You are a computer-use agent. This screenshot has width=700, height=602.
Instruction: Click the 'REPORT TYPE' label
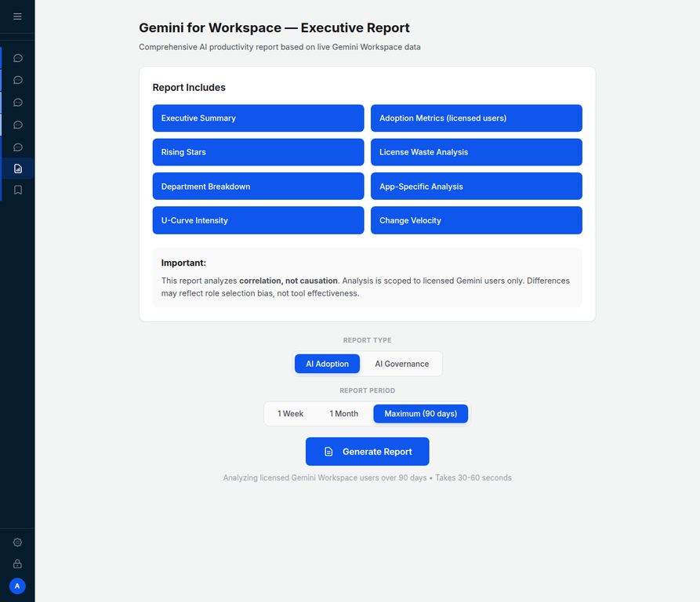tap(368, 340)
